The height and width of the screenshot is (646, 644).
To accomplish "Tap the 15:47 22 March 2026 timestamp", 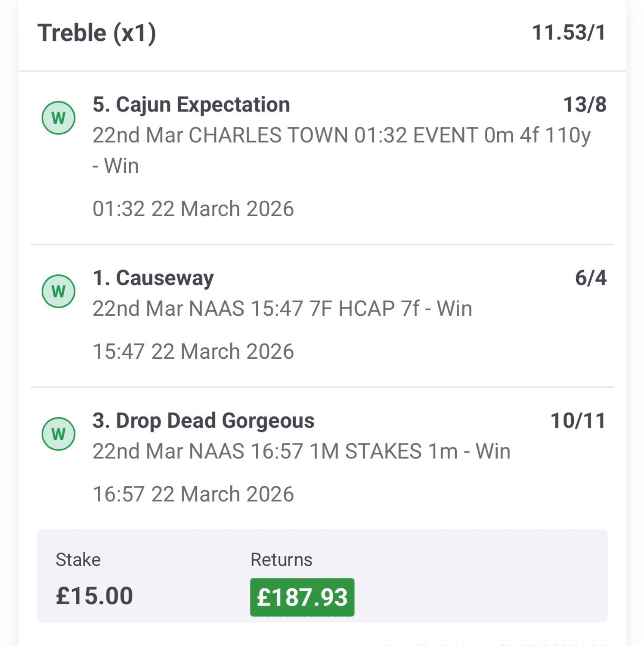I will [x=193, y=351].
